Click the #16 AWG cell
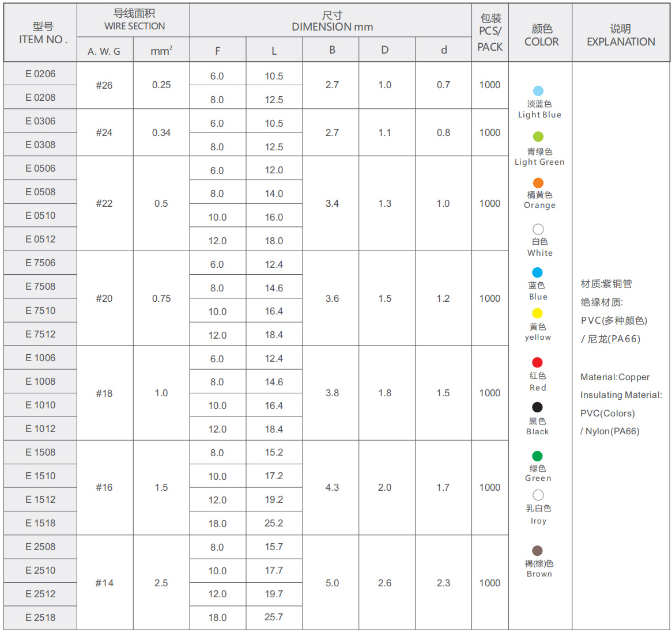672x633 pixels. pos(105,487)
